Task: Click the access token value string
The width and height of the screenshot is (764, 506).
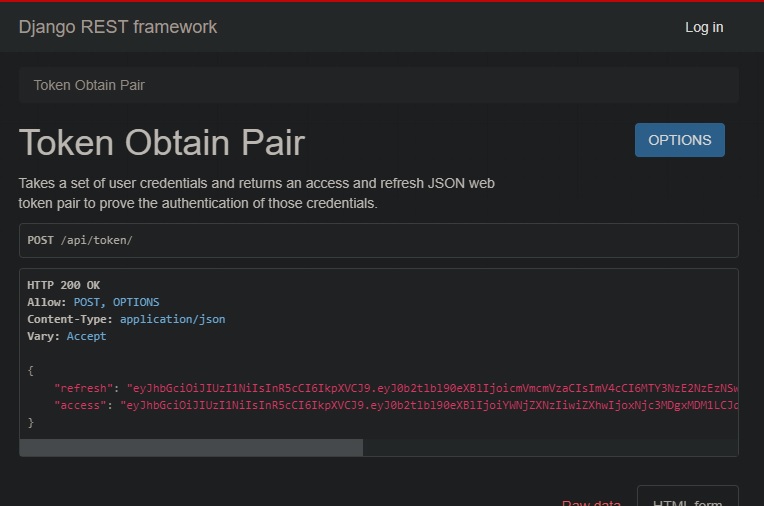Action: pyautogui.click(x=429, y=405)
